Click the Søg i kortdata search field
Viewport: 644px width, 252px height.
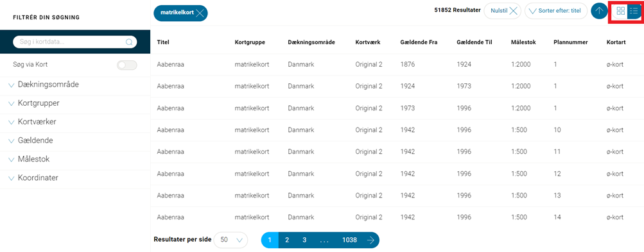75,42
